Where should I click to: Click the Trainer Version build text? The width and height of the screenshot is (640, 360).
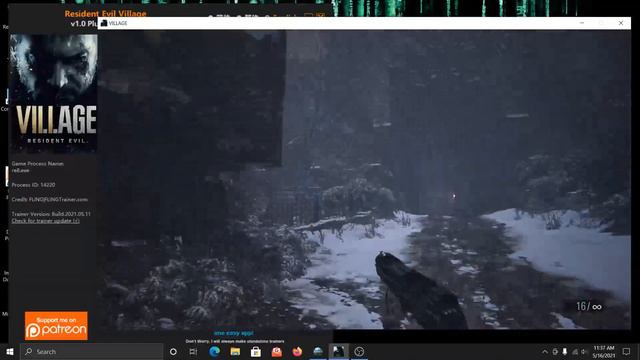[51, 214]
